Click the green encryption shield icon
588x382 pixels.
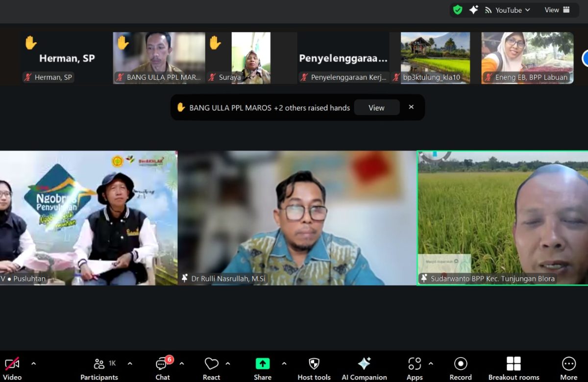click(x=458, y=10)
